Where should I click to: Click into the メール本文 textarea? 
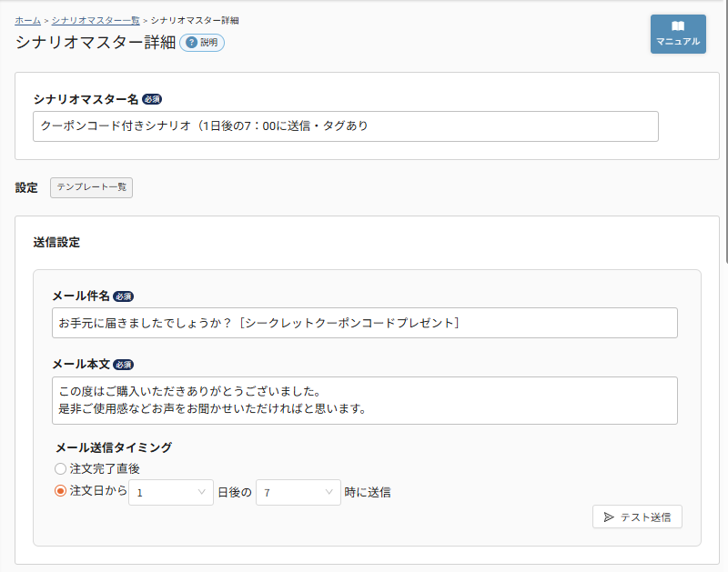[x=364, y=400]
